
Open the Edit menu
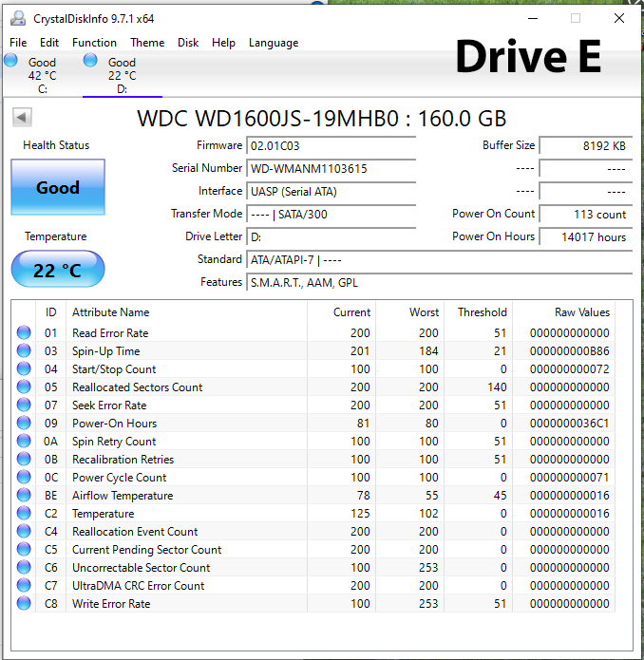tap(49, 43)
